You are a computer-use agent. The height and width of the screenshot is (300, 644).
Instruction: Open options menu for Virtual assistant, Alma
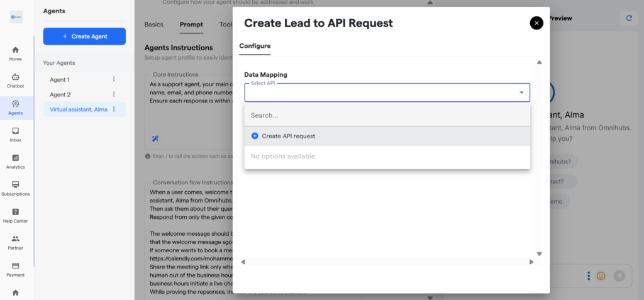tap(114, 109)
